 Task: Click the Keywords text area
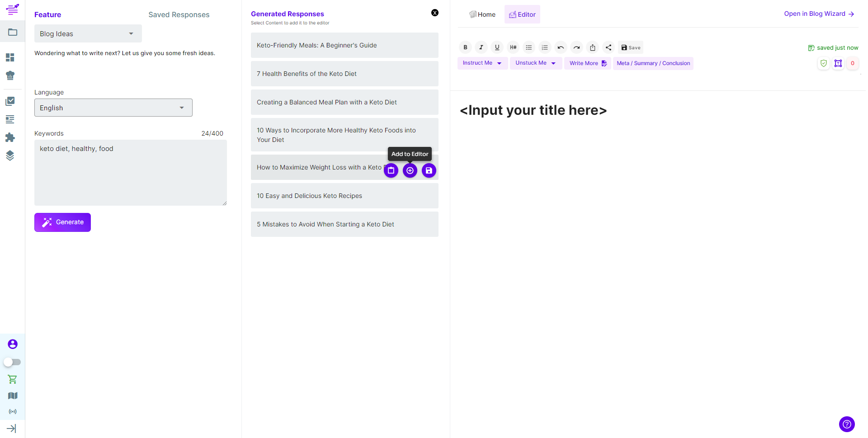pos(131,173)
